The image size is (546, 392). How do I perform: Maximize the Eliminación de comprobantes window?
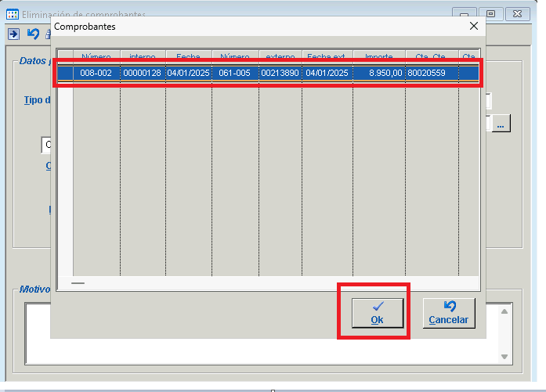[490, 13]
